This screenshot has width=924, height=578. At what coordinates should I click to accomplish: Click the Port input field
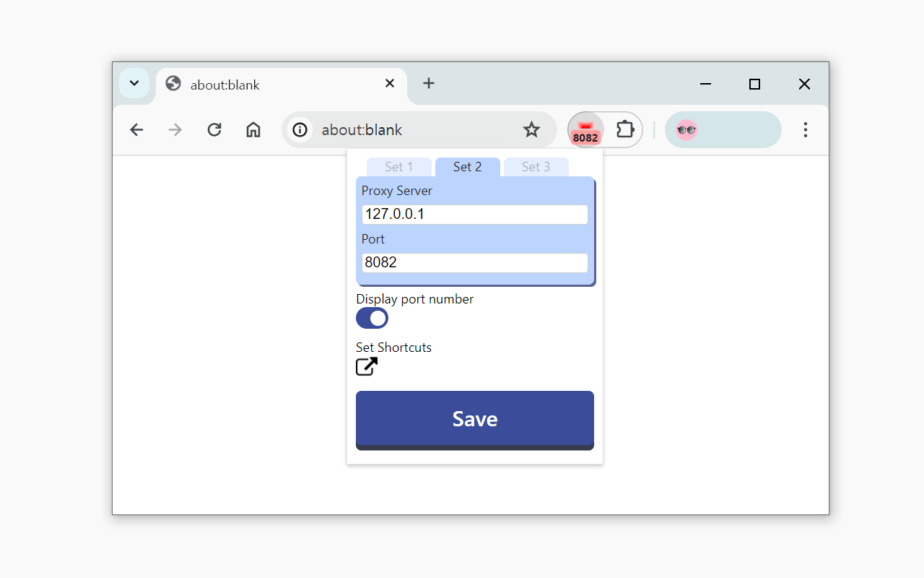pyautogui.click(x=474, y=262)
